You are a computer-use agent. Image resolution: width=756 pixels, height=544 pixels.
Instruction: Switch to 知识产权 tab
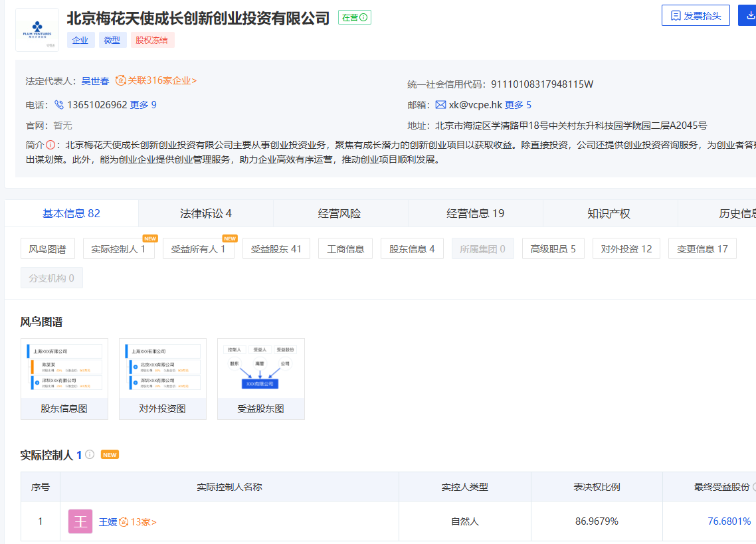click(x=609, y=213)
